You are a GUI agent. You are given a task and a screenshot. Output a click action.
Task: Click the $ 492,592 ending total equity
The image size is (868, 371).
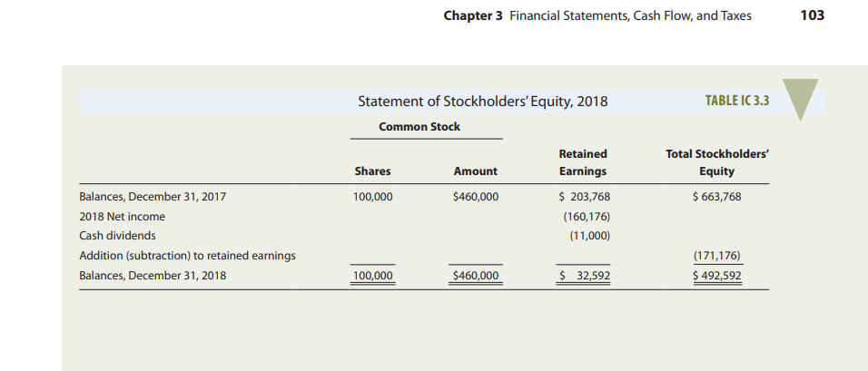[x=716, y=275]
